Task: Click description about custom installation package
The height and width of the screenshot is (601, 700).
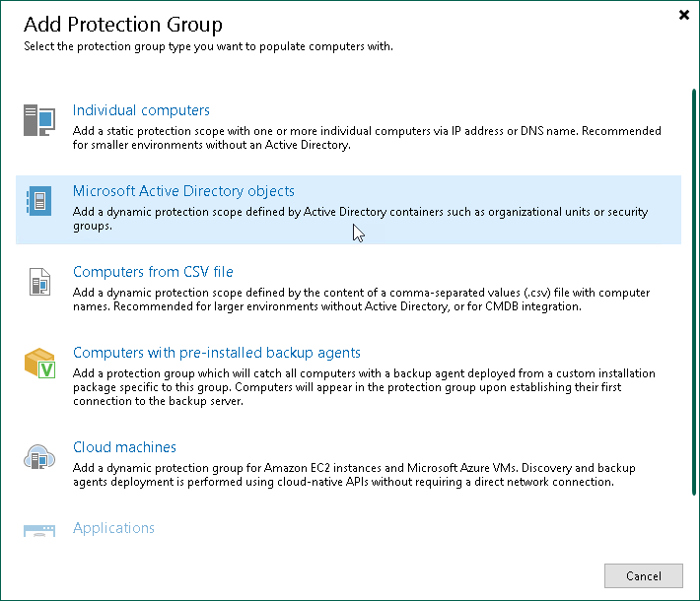Action: (x=364, y=387)
